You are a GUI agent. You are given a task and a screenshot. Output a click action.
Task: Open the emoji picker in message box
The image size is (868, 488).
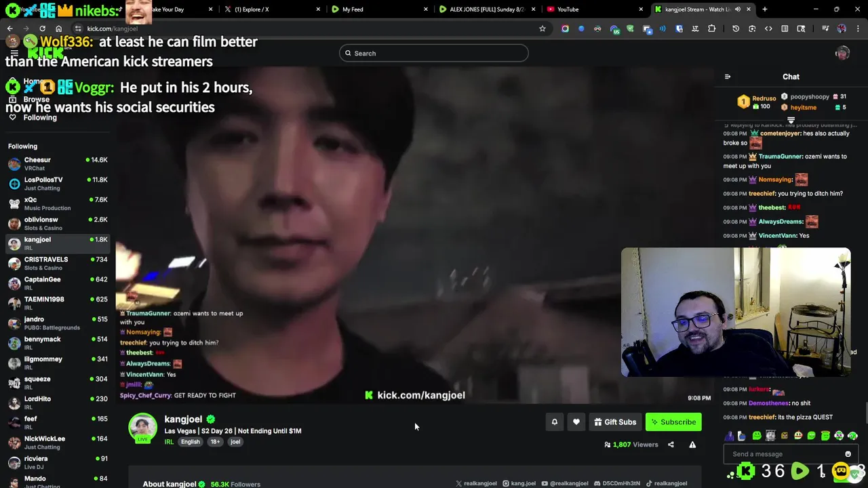848,454
